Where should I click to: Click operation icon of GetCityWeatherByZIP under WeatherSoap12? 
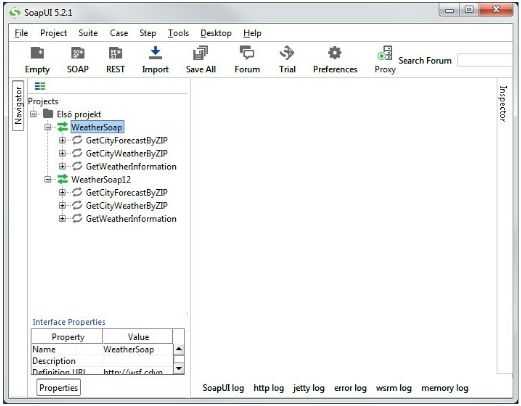coord(77,205)
